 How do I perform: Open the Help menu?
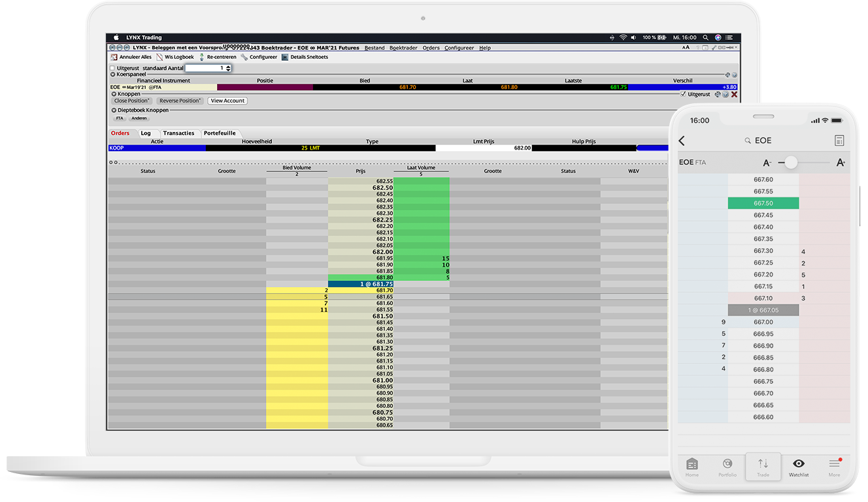(x=484, y=48)
